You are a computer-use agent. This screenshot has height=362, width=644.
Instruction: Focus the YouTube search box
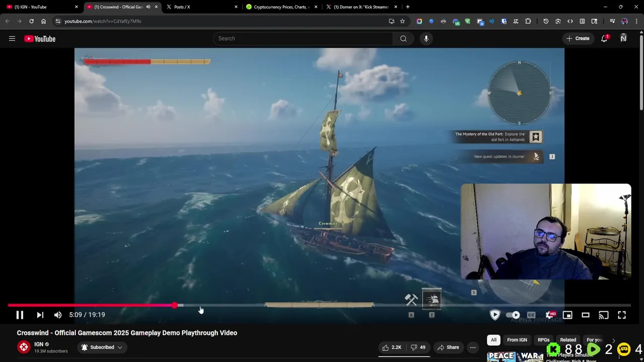click(303, 39)
